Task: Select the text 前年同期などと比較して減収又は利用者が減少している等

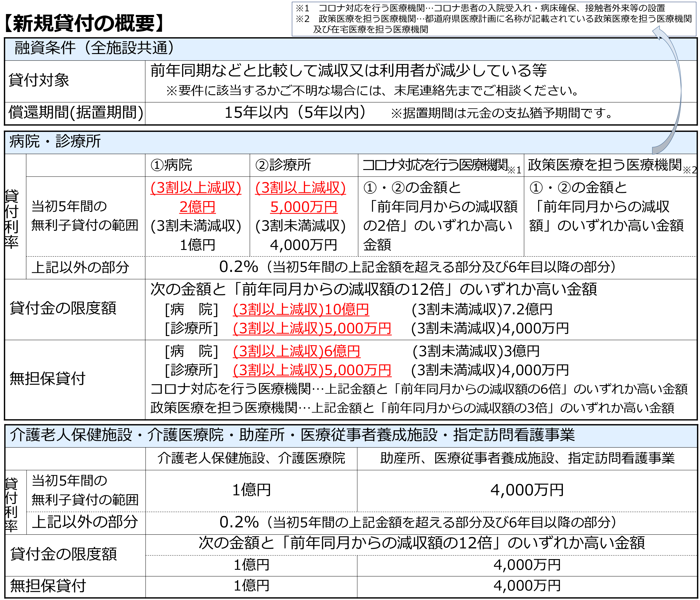Action: coord(348,70)
